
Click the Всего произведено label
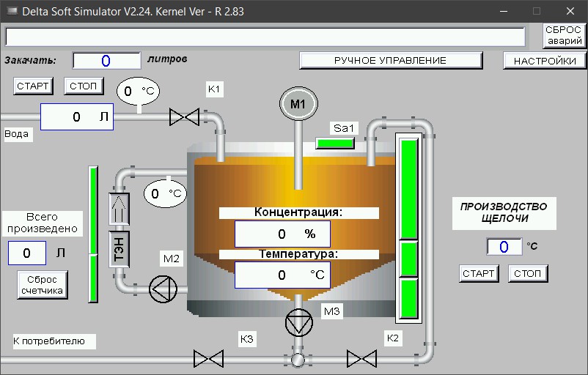pyautogui.click(x=43, y=223)
